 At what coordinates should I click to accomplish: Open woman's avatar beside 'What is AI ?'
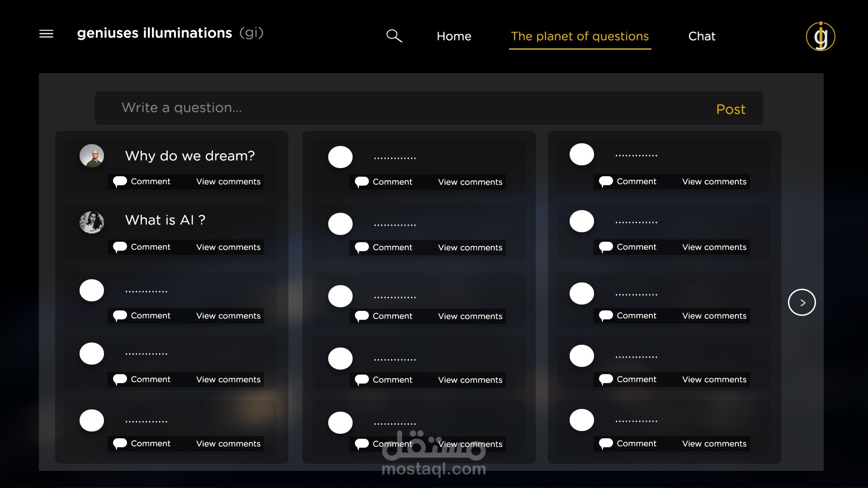[92, 222]
